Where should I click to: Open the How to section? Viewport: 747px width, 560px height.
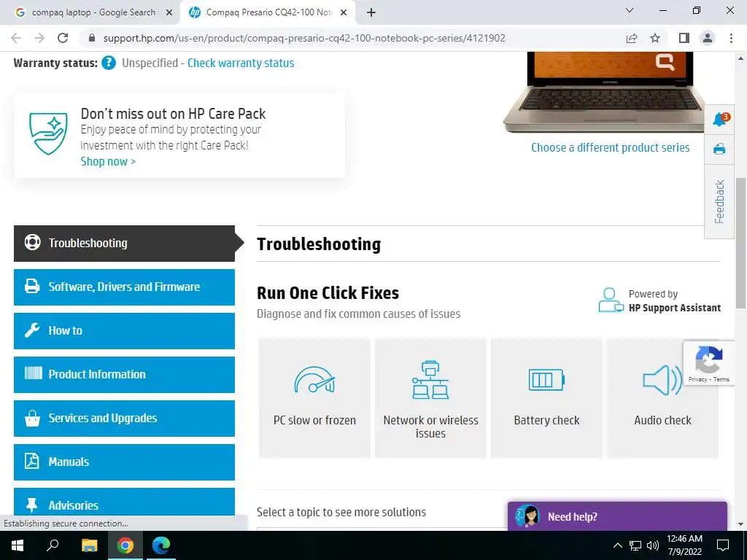(124, 331)
